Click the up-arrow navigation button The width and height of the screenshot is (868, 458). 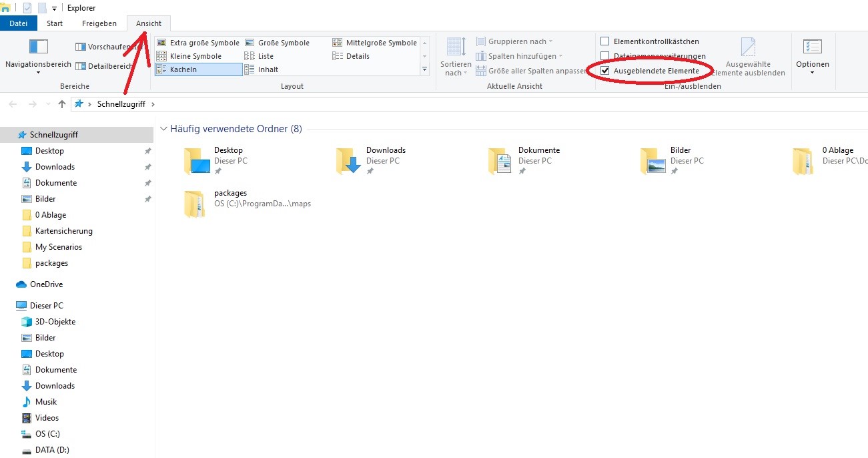pos(62,104)
